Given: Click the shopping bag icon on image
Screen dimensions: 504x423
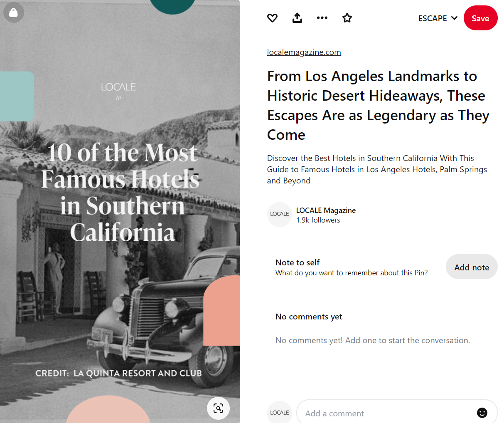Looking at the screenshot, I should 13,12.
